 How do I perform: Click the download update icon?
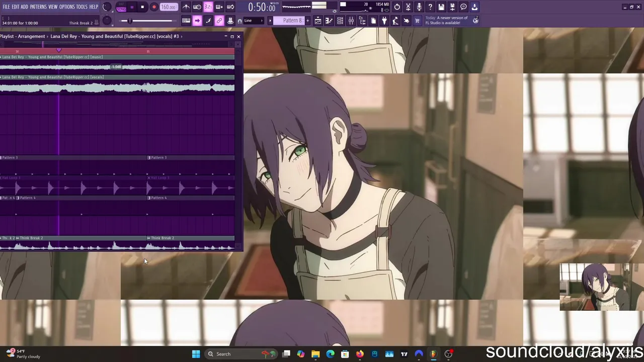[x=474, y=7]
